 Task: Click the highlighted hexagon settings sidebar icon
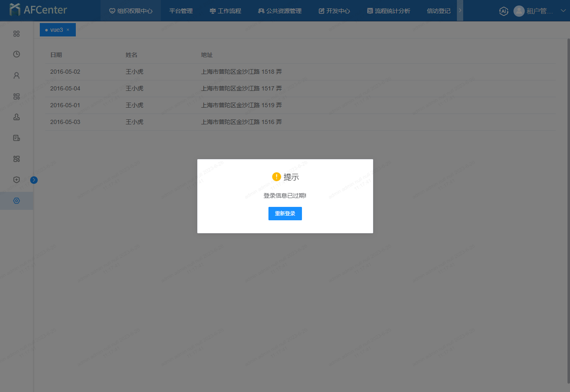click(16, 201)
